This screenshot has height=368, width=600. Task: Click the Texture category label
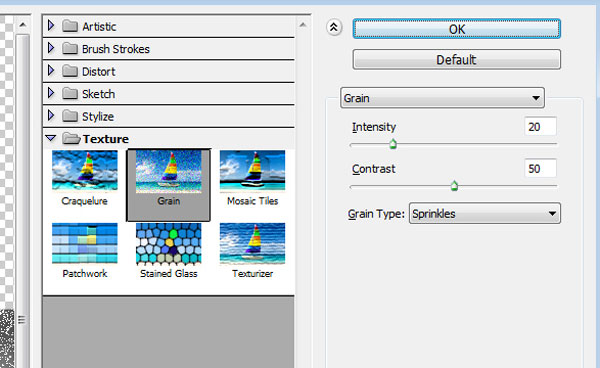coord(106,139)
